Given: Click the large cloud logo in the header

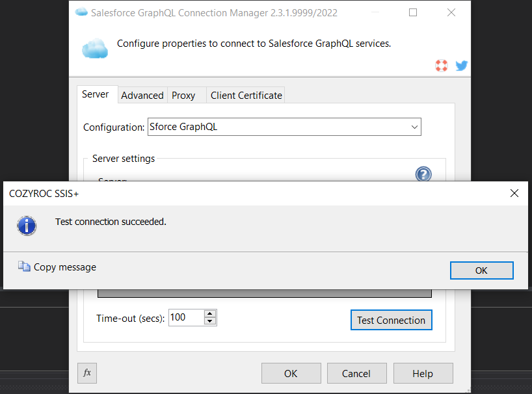Looking at the screenshot, I should click(94, 49).
